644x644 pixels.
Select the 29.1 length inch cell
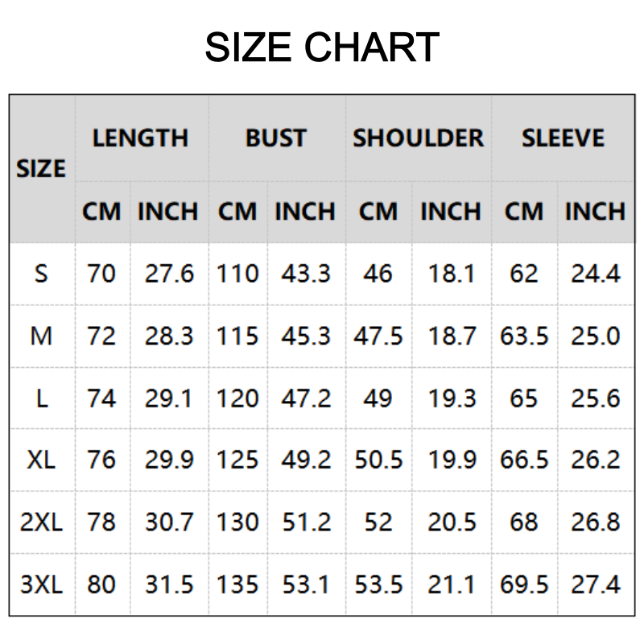(x=169, y=398)
